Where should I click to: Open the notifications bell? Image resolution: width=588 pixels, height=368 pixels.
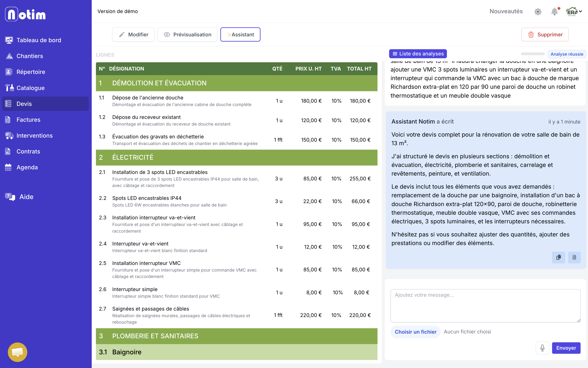pos(554,11)
